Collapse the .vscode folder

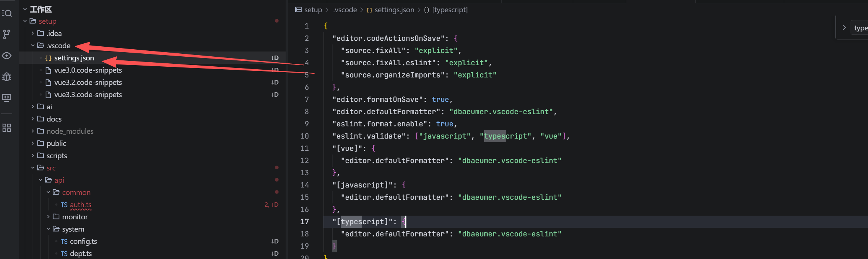[33, 46]
